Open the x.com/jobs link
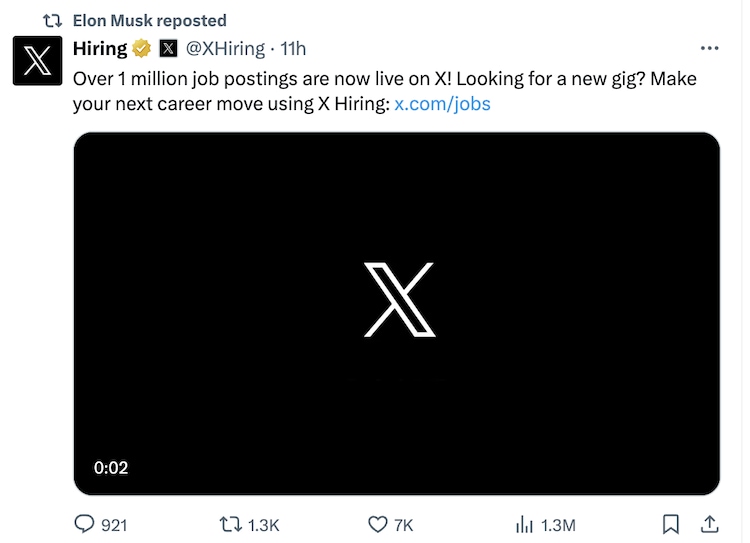Image resolution: width=750 pixels, height=543 pixels. 442,103
